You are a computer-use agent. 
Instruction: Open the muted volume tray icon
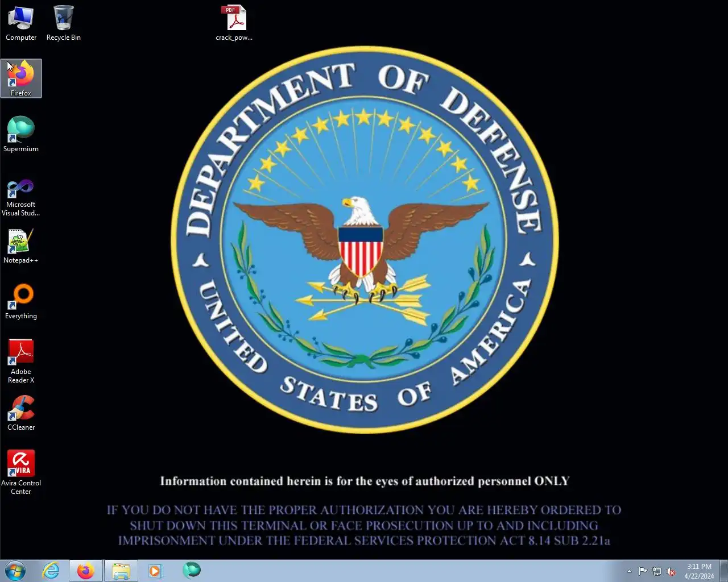pyautogui.click(x=671, y=571)
